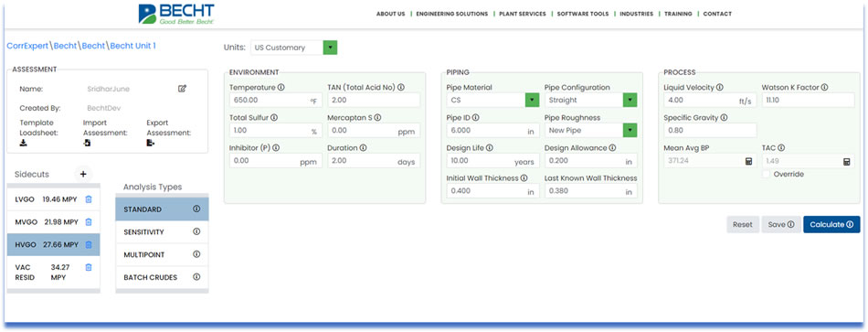The width and height of the screenshot is (868, 332).
Task: Open the Units dropdown
Action: [x=293, y=48]
